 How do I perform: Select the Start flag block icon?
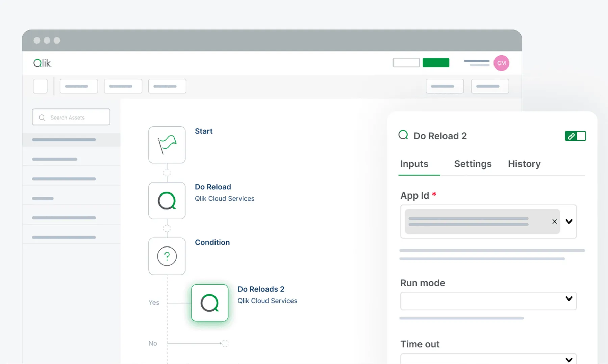167,145
